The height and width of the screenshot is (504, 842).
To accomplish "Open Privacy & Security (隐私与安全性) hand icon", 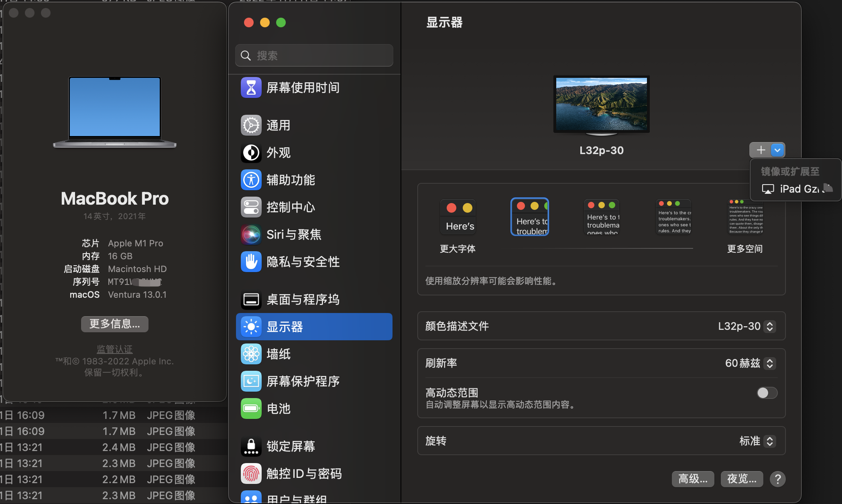I will pyautogui.click(x=251, y=262).
